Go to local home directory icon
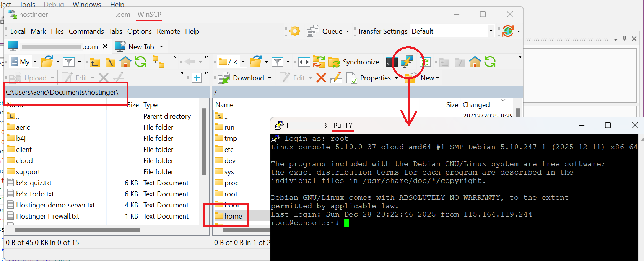The height and width of the screenshot is (261, 644). (125, 62)
